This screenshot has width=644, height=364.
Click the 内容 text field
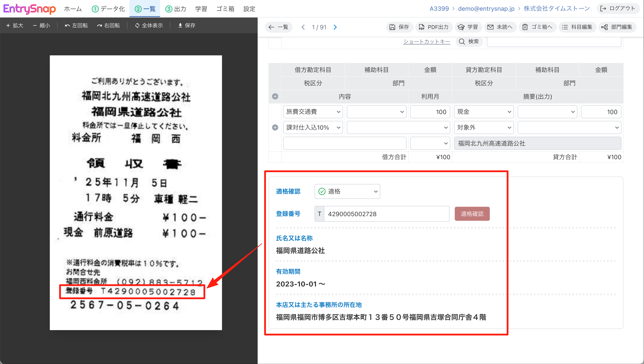(345, 143)
